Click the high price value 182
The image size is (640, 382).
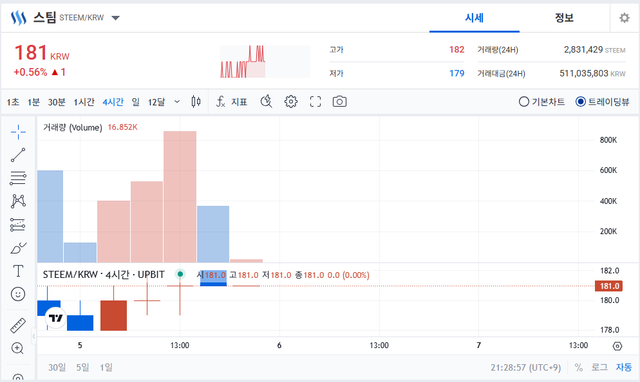pyautogui.click(x=457, y=50)
